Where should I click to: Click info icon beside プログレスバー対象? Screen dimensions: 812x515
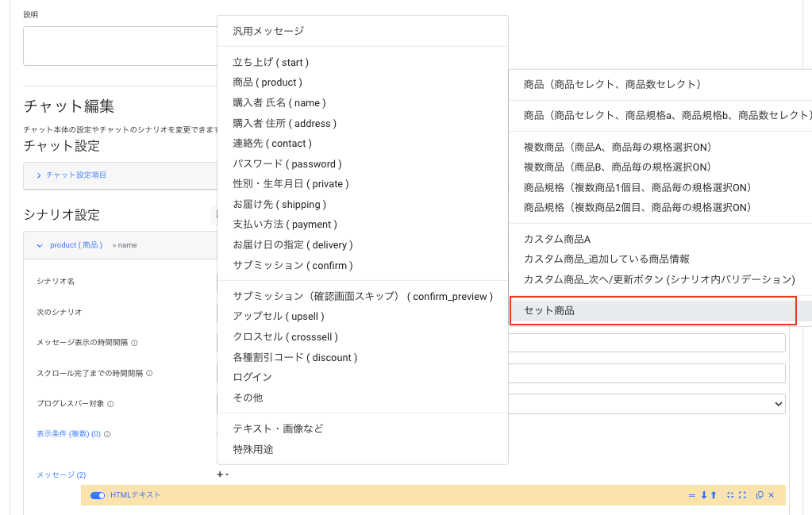pyautogui.click(x=110, y=404)
